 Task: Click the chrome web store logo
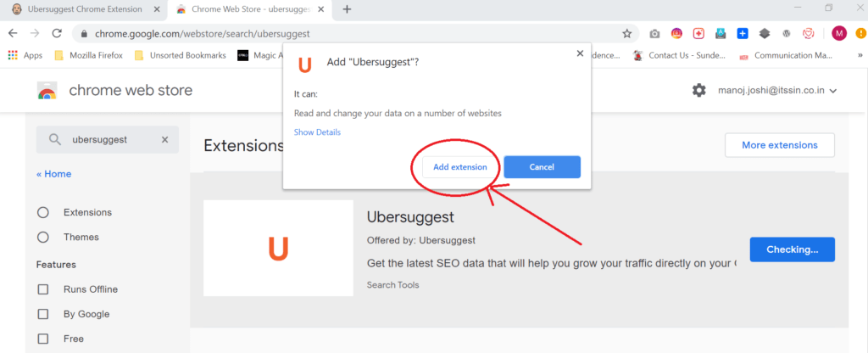[x=47, y=90]
